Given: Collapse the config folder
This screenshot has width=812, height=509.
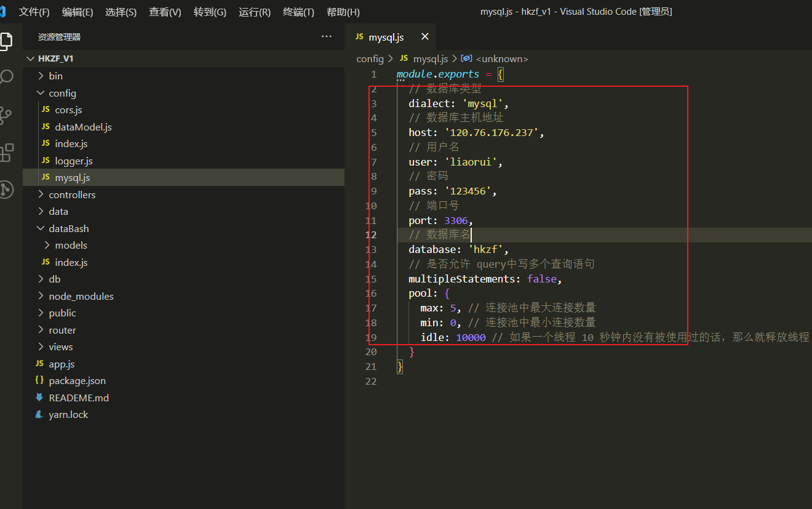Looking at the screenshot, I should coord(41,93).
